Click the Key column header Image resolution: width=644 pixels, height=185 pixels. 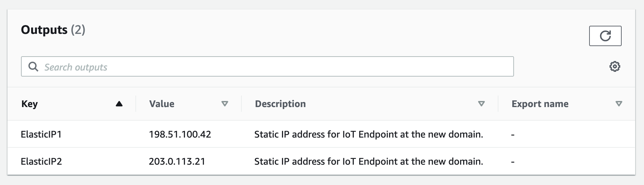click(29, 104)
